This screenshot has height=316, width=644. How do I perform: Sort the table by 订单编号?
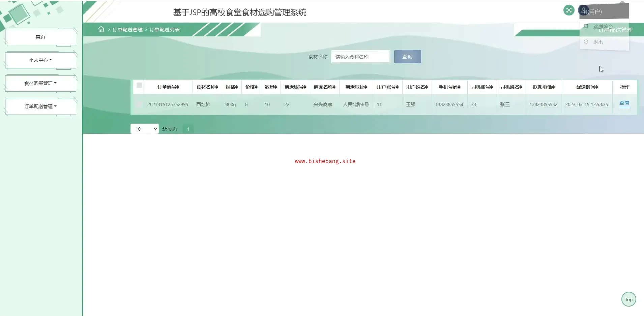(168, 87)
